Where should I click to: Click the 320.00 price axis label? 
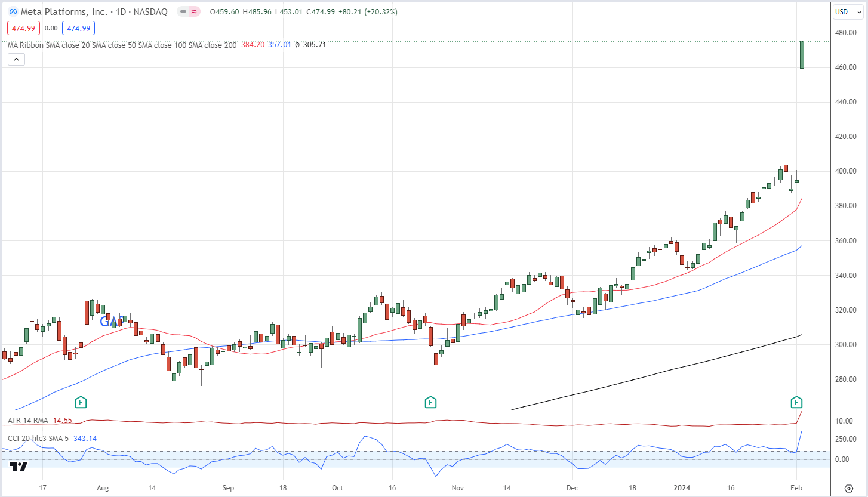[x=845, y=310]
